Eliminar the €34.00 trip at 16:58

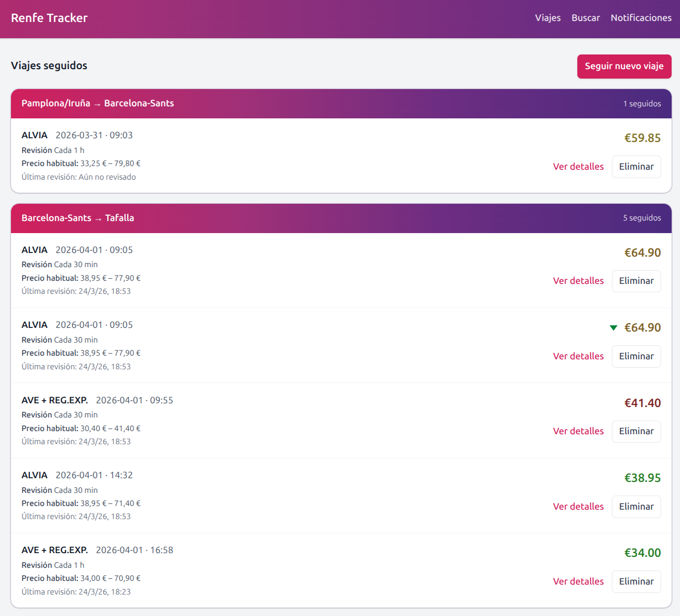coord(636,581)
